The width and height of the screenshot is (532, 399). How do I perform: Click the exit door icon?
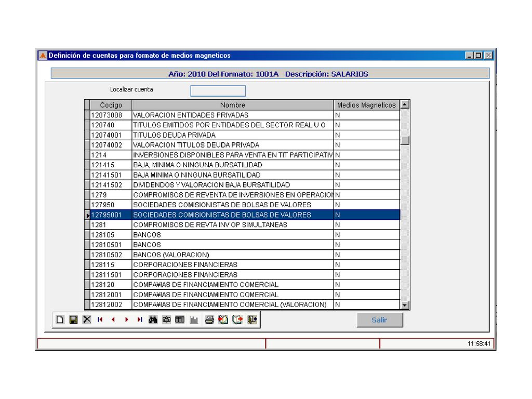(252, 320)
